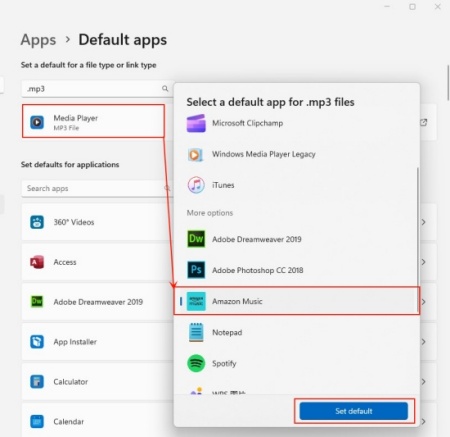Open the Calculator app icon
Screen dimensions: 450x437
click(37, 382)
